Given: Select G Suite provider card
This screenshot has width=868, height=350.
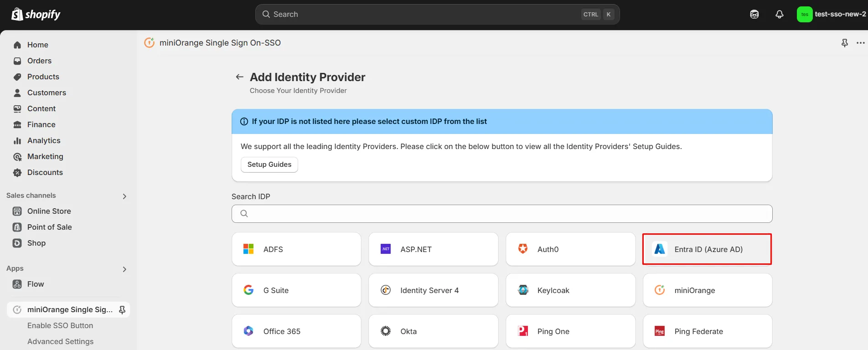Looking at the screenshot, I should point(296,290).
